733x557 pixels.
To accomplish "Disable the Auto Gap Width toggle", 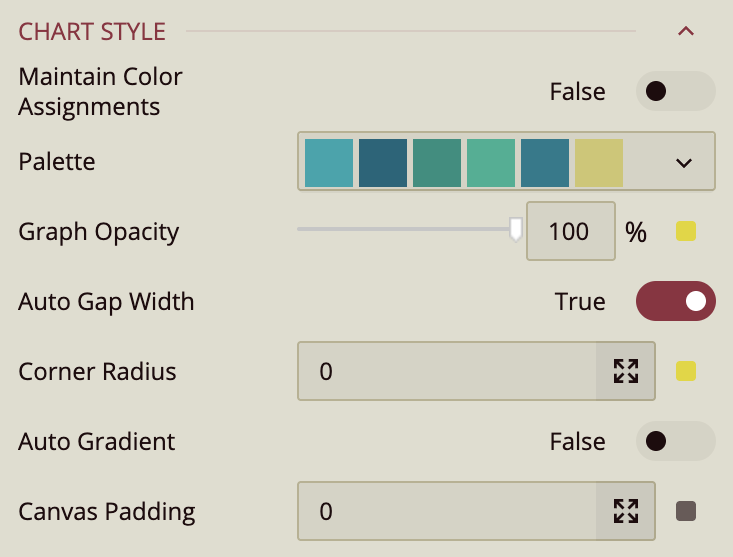I will [675, 301].
